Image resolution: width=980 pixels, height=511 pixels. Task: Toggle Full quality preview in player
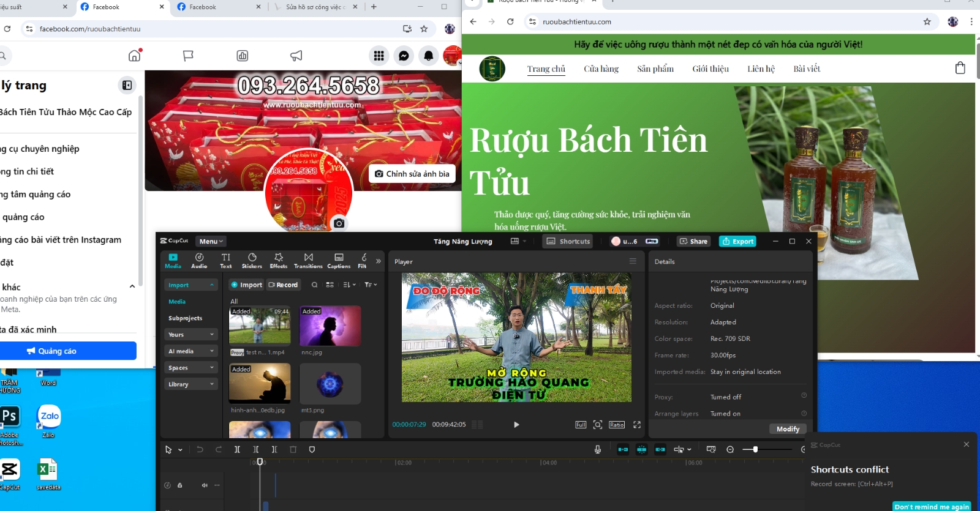tap(581, 424)
